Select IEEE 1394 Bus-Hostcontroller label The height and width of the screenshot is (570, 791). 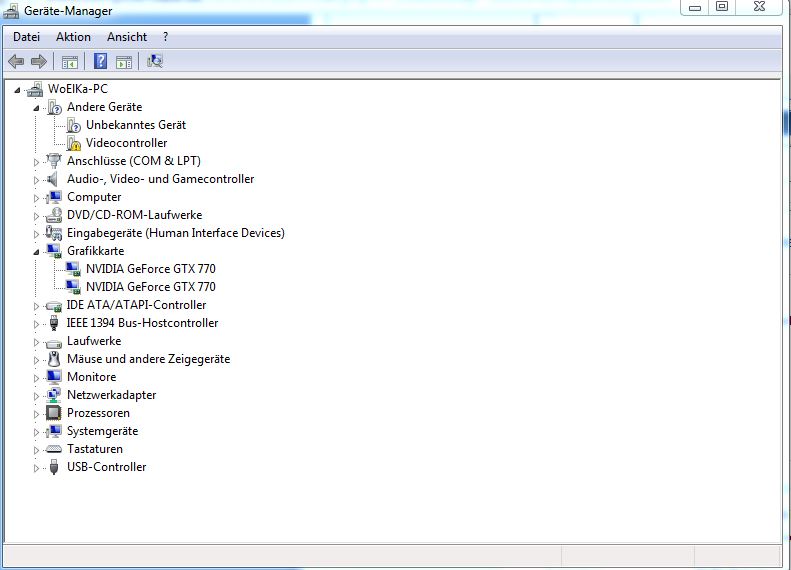(x=142, y=323)
